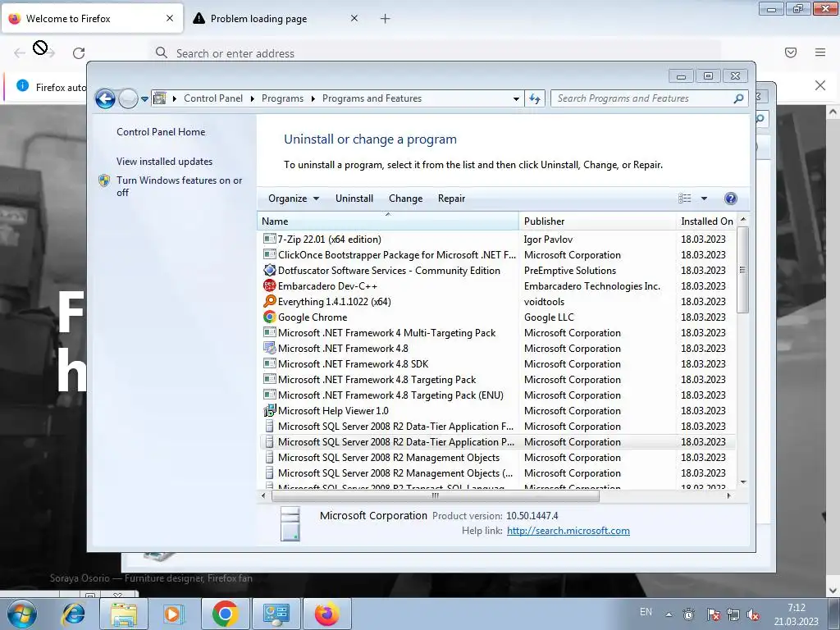Image resolution: width=840 pixels, height=630 pixels.
Task: Open the Windows Start button
Action: click(x=21, y=614)
